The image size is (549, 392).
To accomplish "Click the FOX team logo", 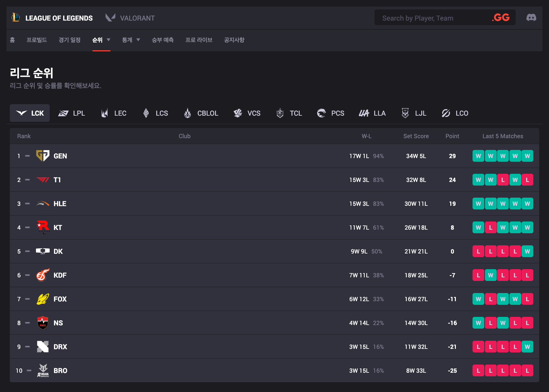I will pyautogui.click(x=43, y=299).
